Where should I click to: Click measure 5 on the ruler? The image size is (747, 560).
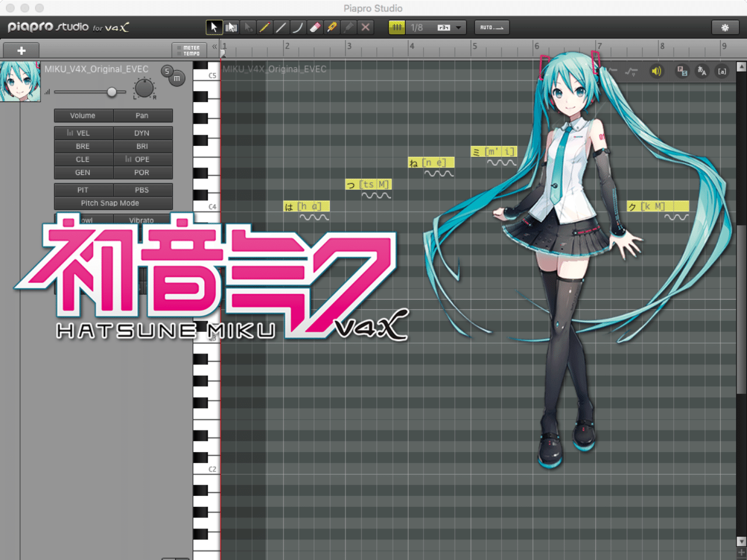pyautogui.click(x=474, y=46)
